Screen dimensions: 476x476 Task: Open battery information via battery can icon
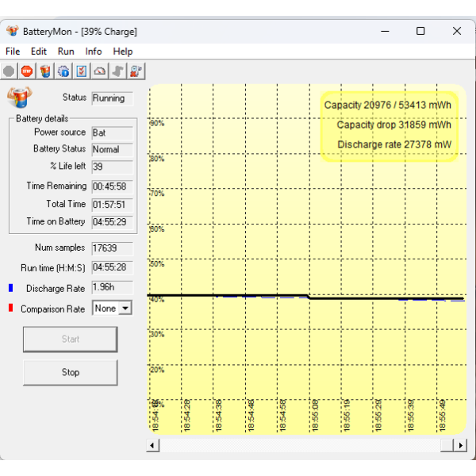[45, 71]
